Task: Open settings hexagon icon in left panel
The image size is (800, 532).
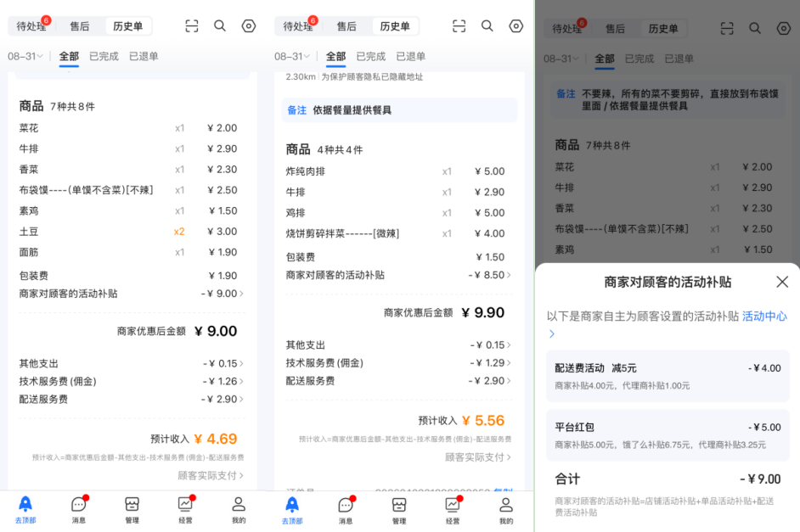Action: [249, 26]
